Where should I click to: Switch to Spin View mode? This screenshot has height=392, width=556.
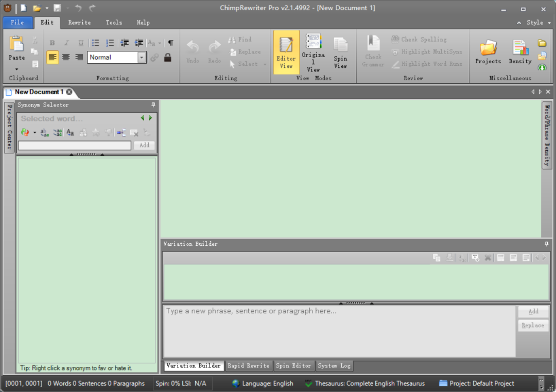click(x=340, y=52)
